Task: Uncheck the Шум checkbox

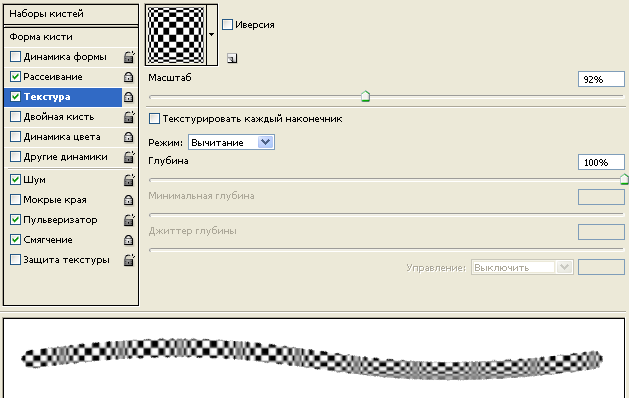Action: point(15,180)
